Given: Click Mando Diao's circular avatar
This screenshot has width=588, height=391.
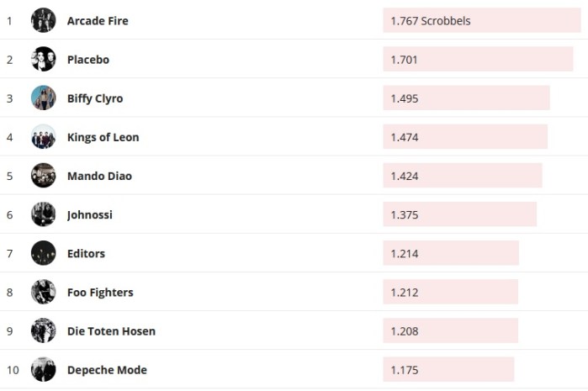Looking at the screenshot, I should tap(43, 175).
